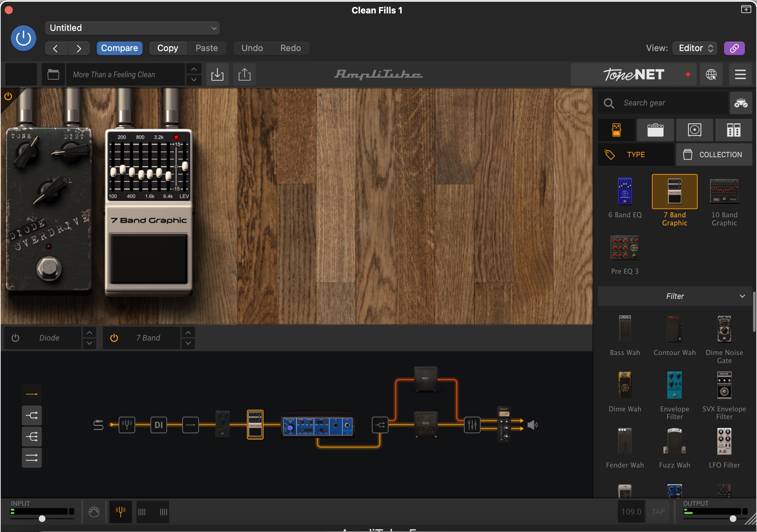Click Diode slot up chevron
Viewport: 757px width, 532px height.
89,332
